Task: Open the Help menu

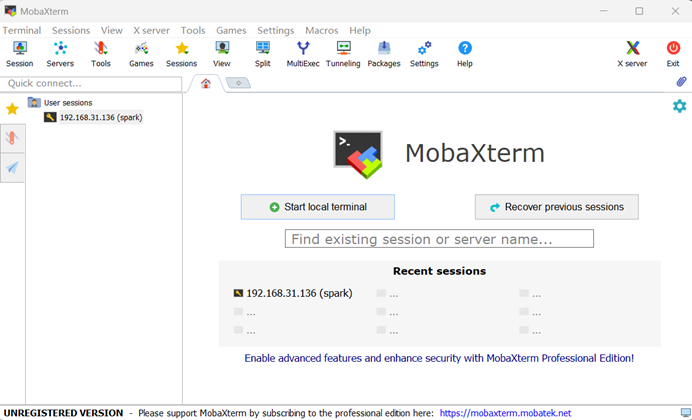Action: click(x=360, y=30)
